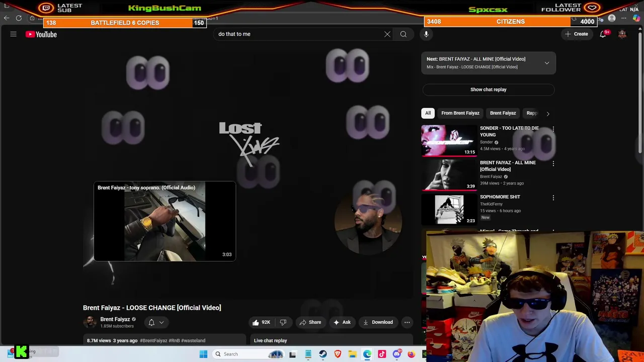Open subscription options chevron beside the bell
644x362 pixels.
(162, 322)
